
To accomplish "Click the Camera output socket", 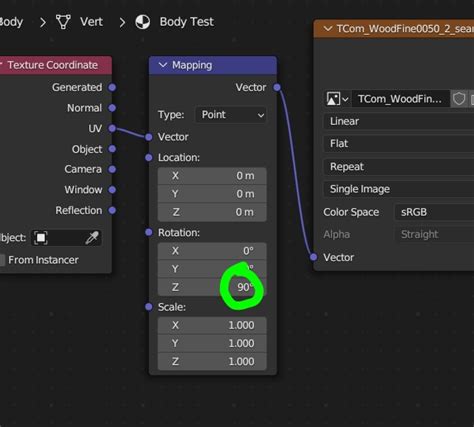I will (112, 169).
